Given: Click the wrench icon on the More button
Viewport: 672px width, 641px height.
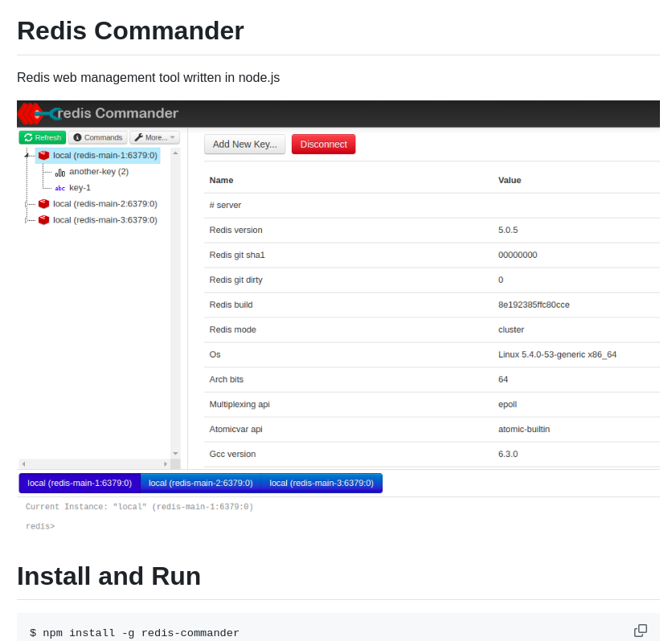Looking at the screenshot, I should pyautogui.click(x=138, y=137).
